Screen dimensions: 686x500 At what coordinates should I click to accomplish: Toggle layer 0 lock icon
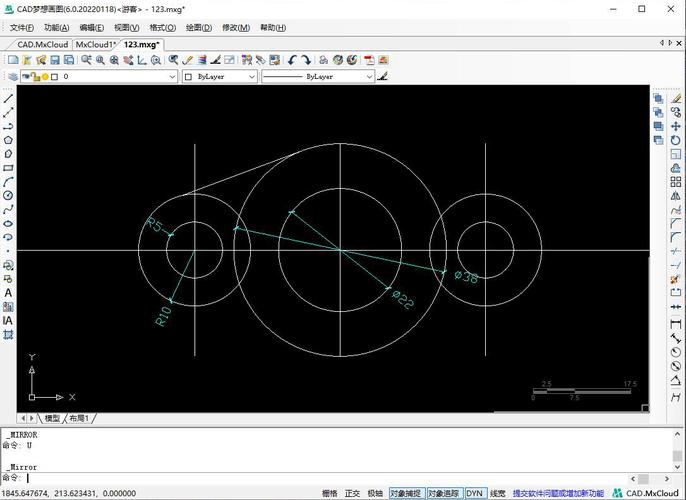point(35,77)
